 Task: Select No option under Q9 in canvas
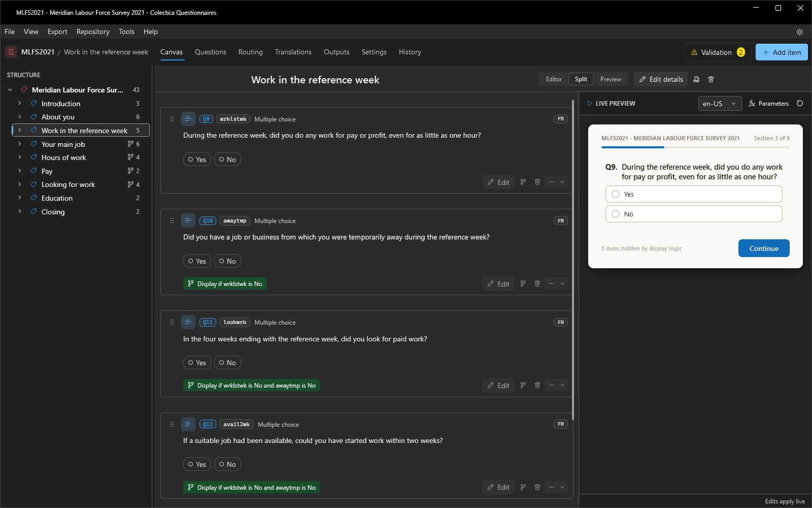(227, 160)
